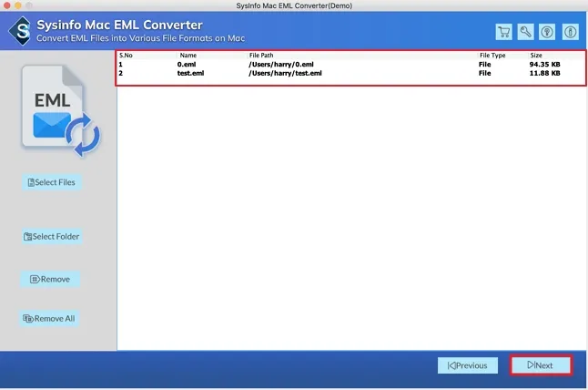Click path /Users/harry/test.eml

(285, 73)
